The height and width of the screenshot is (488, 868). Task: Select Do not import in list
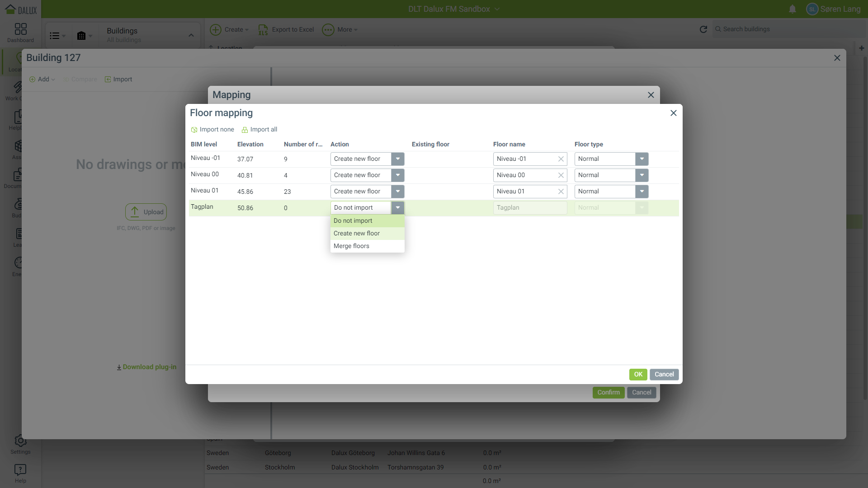point(353,221)
